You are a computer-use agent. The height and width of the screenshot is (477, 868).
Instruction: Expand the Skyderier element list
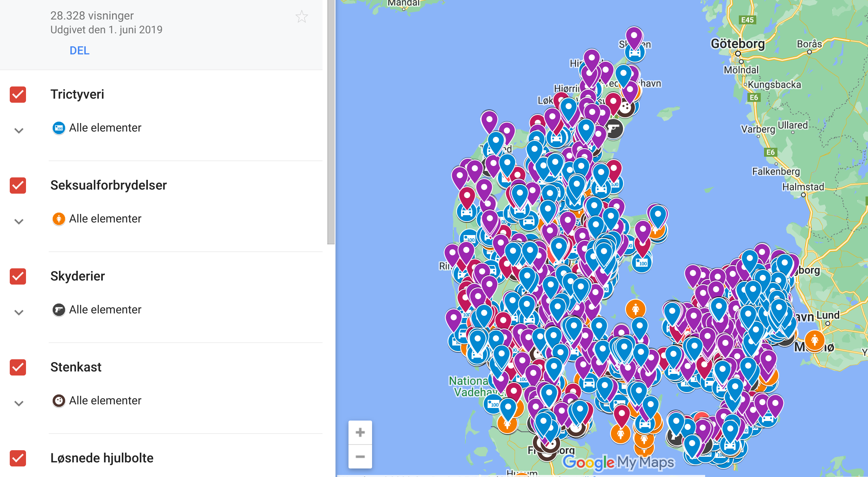(19, 313)
